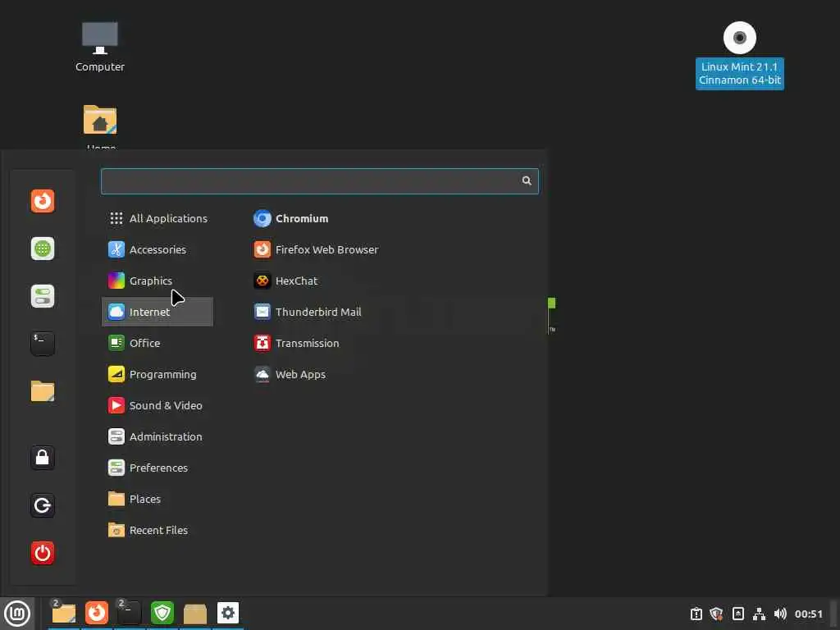This screenshot has height=630, width=840.
Task: Open the Places category
Action: tap(157, 499)
